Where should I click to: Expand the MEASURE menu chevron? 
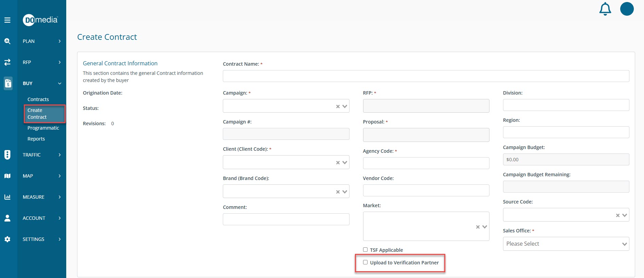60,197
